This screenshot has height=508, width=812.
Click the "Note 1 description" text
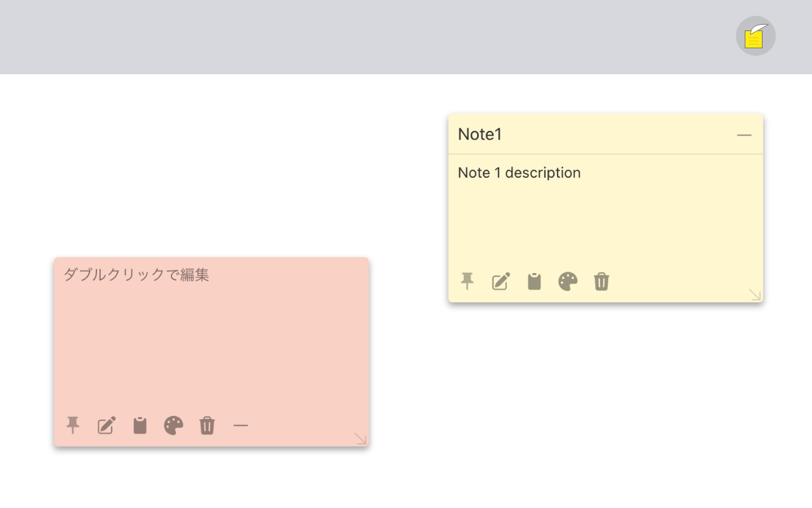coord(519,173)
